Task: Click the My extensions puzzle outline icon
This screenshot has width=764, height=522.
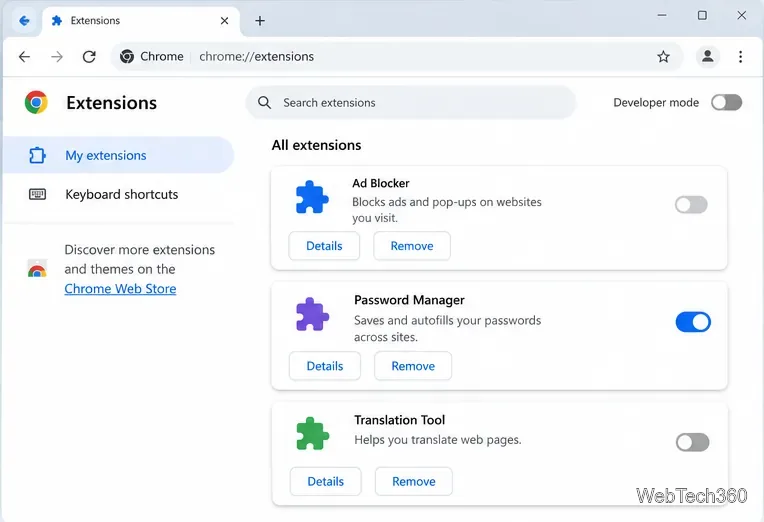Action: (x=37, y=155)
